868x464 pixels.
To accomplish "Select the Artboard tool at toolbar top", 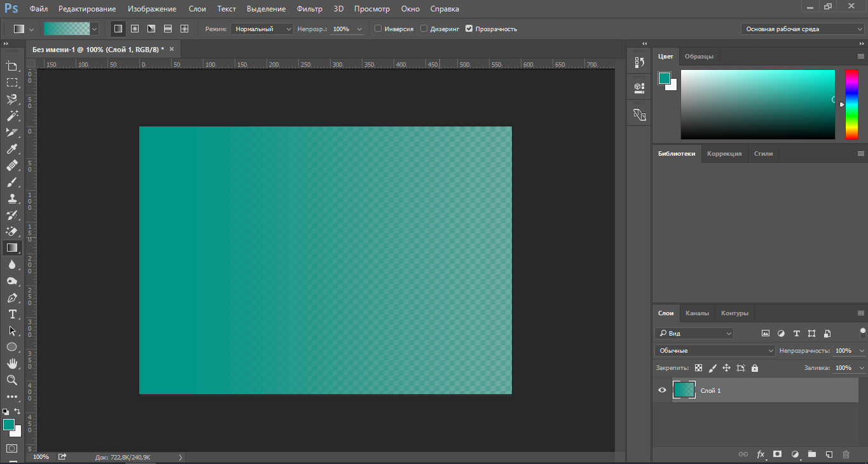I will click(x=12, y=66).
